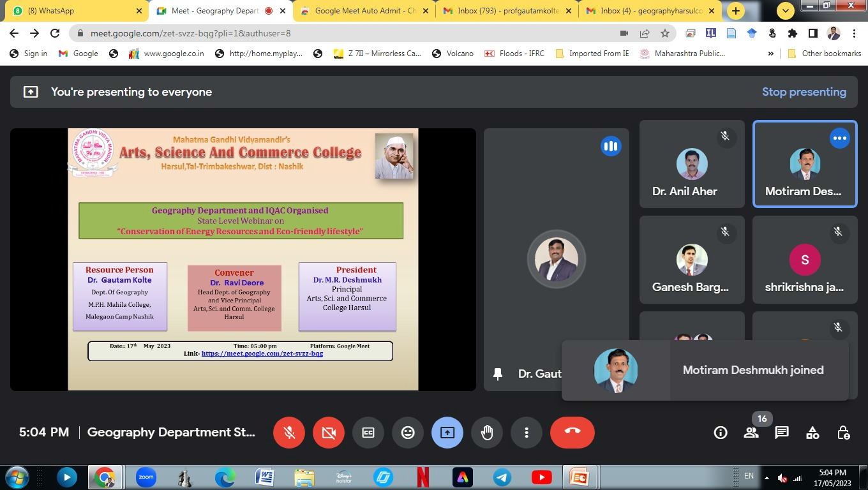Leave the call with red hang-up button
Image resolution: width=868 pixels, height=490 pixels.
572,433
